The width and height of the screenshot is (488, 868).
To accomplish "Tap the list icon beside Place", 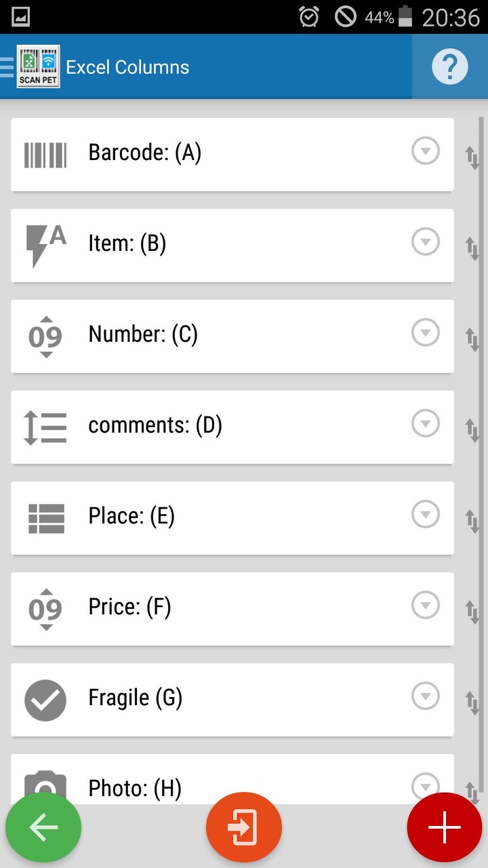I will 45,518.
